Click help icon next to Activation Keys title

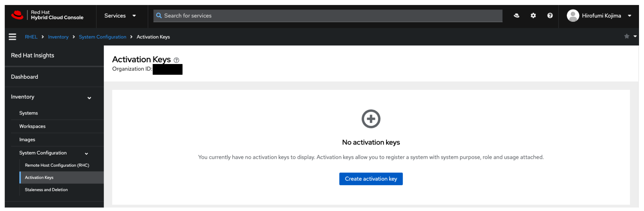[x=176, y=60]
